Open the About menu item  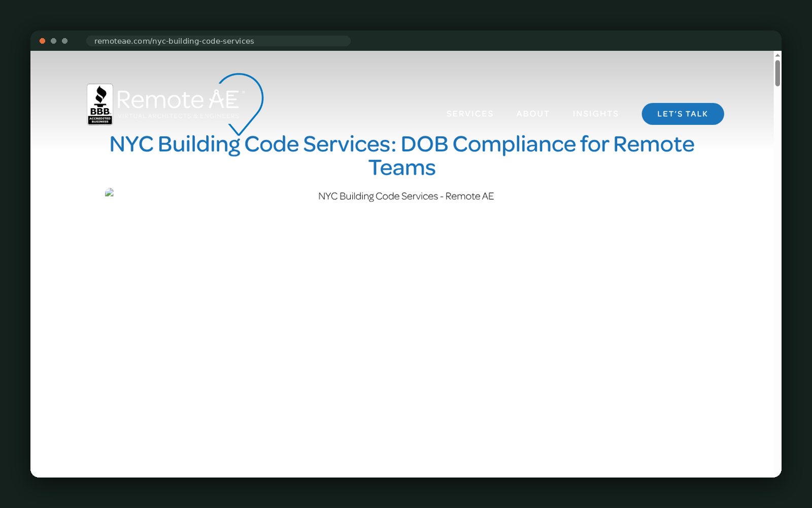click(533, 114)
